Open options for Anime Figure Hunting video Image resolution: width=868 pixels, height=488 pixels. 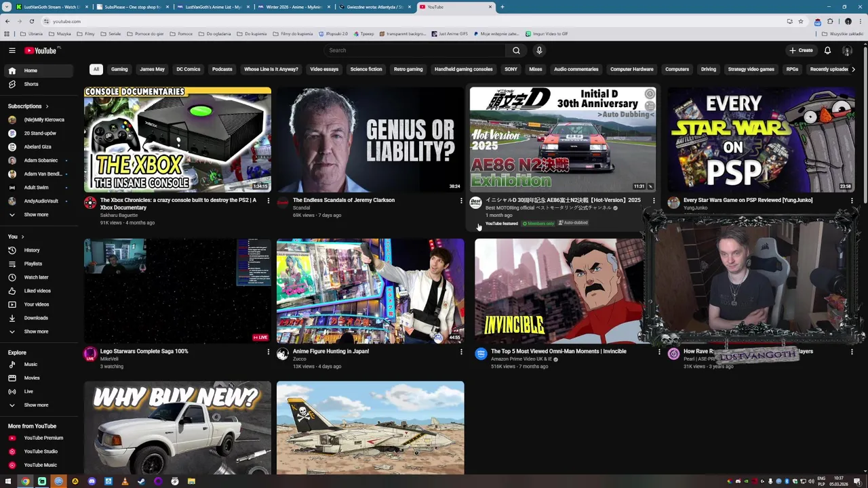click(x=461, y=352)
